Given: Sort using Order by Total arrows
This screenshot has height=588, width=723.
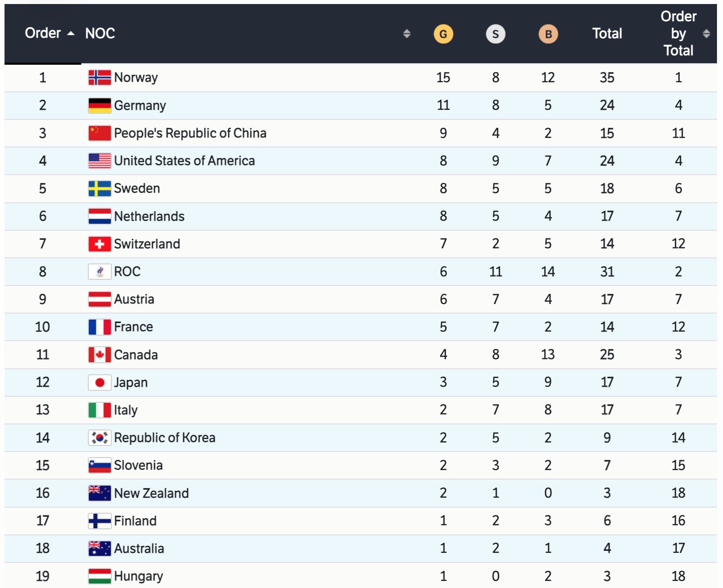Looking at the screenshot, I should [706, 34].
